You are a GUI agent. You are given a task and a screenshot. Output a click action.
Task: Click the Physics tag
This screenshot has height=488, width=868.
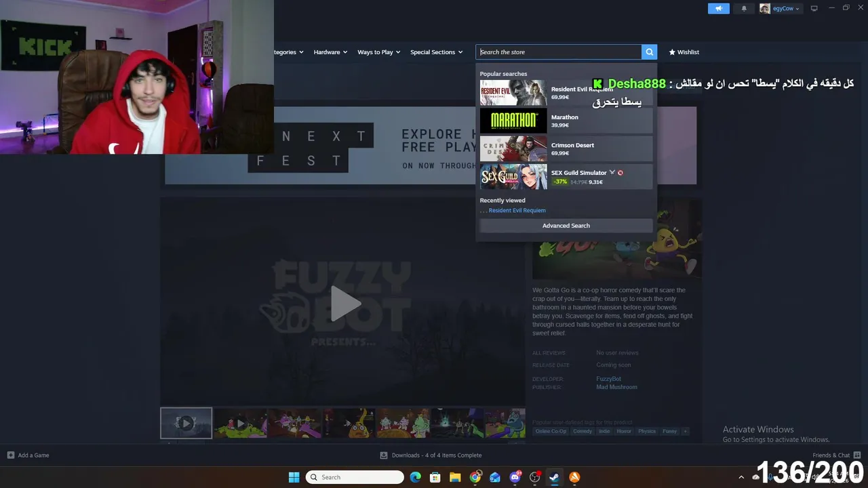tap(647, 431)
